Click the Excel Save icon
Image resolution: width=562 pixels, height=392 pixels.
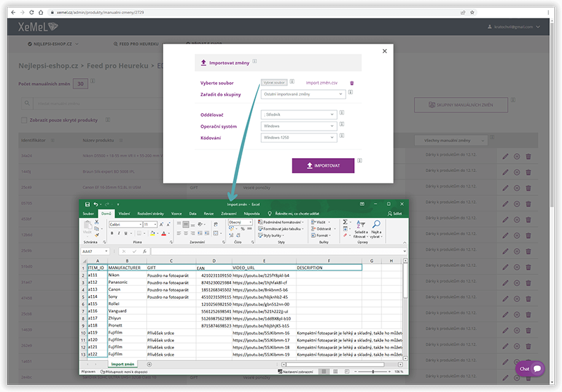pyautogui.click(x=87, y=204)
